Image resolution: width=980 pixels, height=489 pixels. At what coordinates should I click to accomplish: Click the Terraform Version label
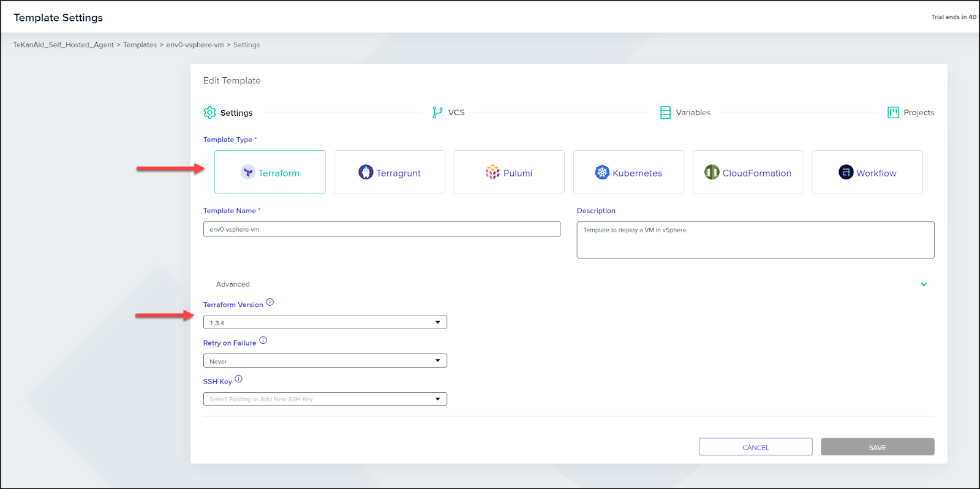(x=233, y=305)
